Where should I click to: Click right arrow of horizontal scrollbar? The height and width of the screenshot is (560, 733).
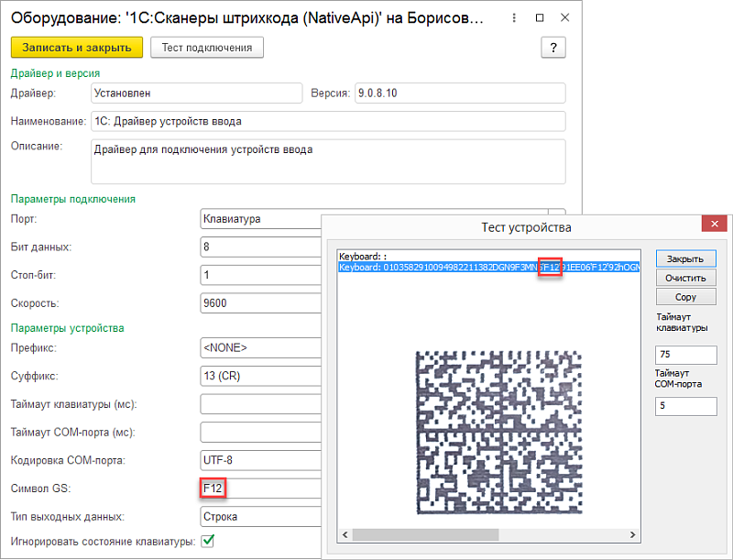click(632, 534)
